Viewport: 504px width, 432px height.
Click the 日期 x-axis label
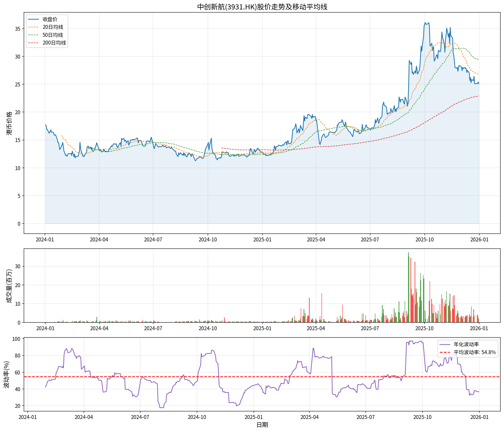point(262,425)
